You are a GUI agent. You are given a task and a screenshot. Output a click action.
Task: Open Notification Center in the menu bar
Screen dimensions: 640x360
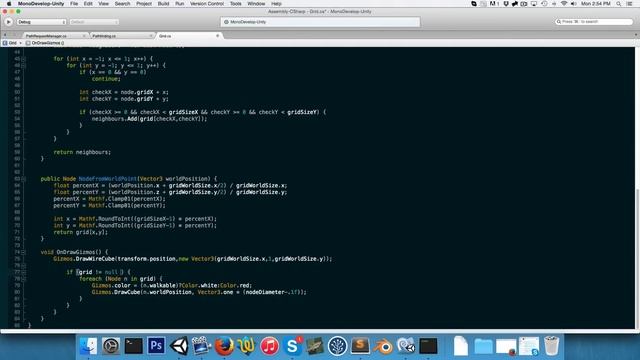pos(629,4)
